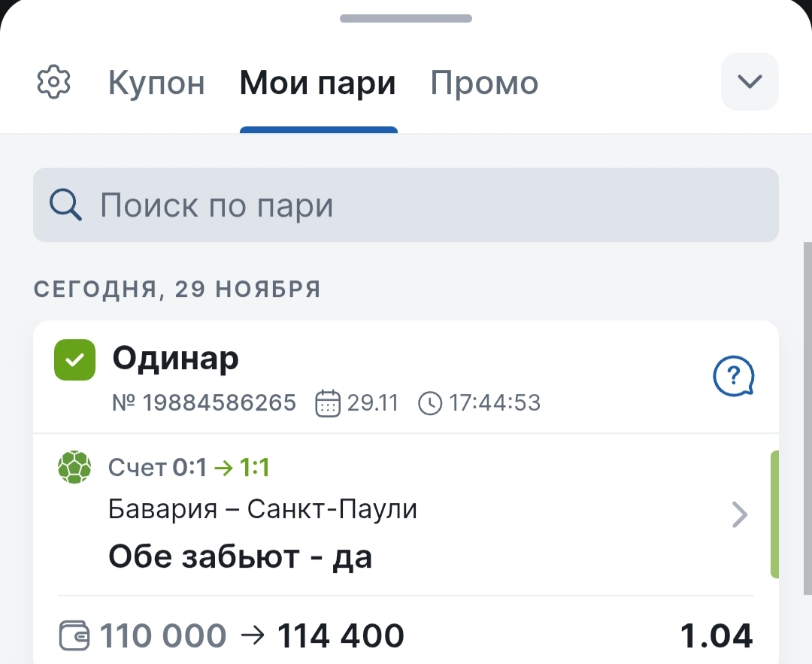Open settings gear icon
Screen dimensions: 812x664
click(53, 82)
